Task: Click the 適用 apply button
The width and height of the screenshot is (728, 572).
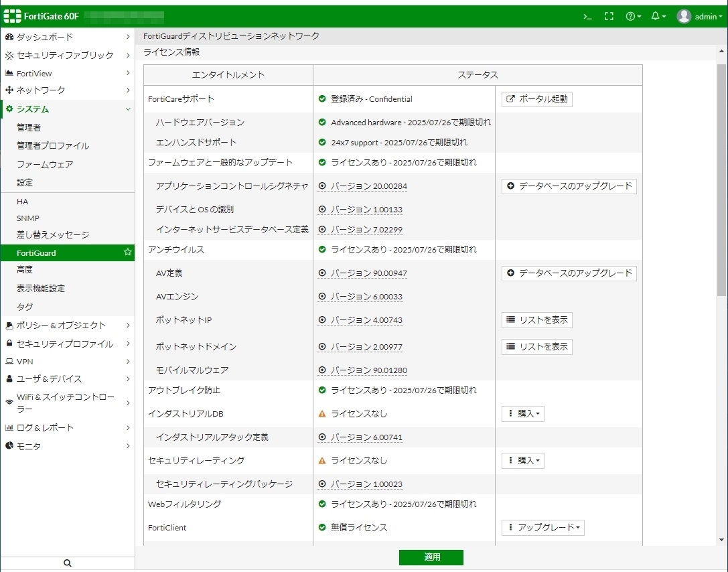Action: point(431,557)
